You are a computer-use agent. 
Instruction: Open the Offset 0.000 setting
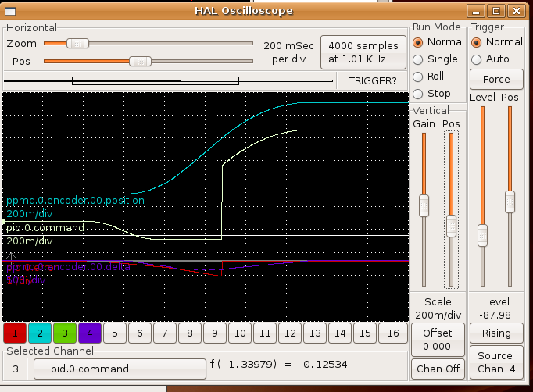pos(438,340)
